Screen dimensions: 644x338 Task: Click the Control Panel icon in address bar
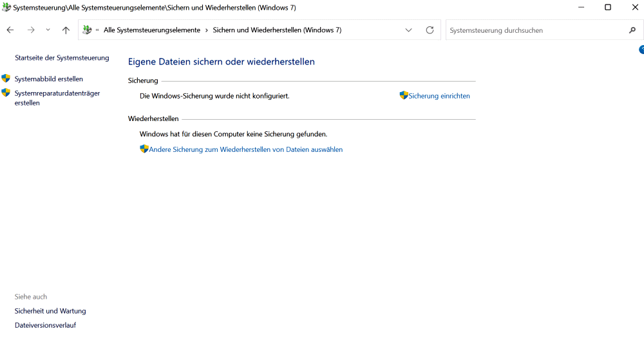point(87,30)
